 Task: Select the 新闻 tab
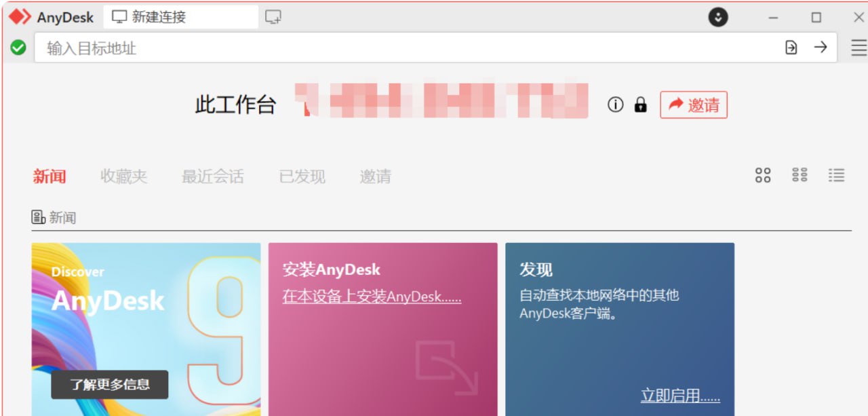click(x=50, y=177)
